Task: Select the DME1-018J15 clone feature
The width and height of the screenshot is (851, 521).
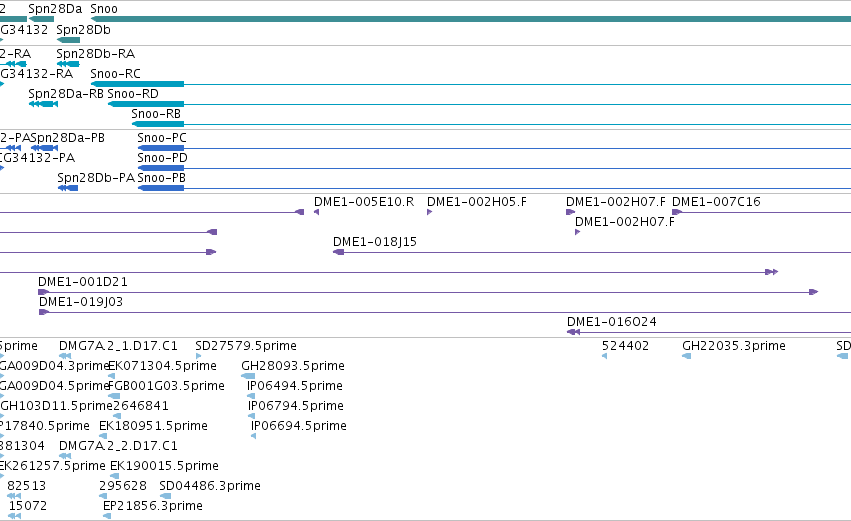Action: click(x=592, y=252)
